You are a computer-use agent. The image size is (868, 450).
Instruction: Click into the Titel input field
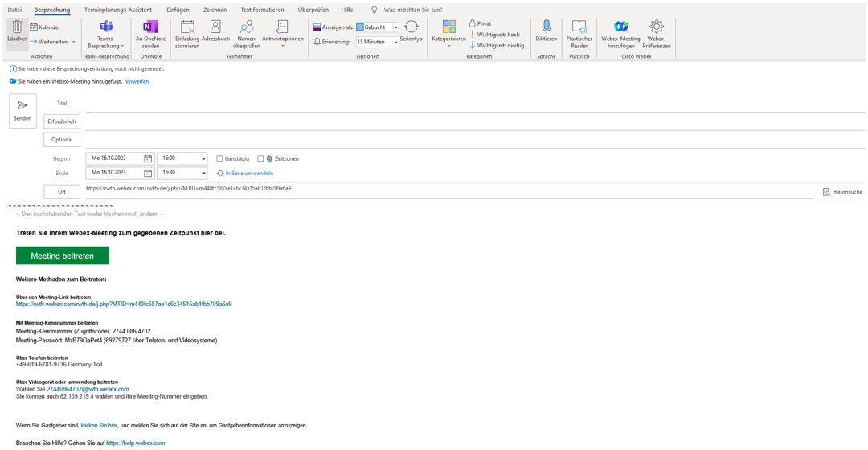(x=474, y=104)
